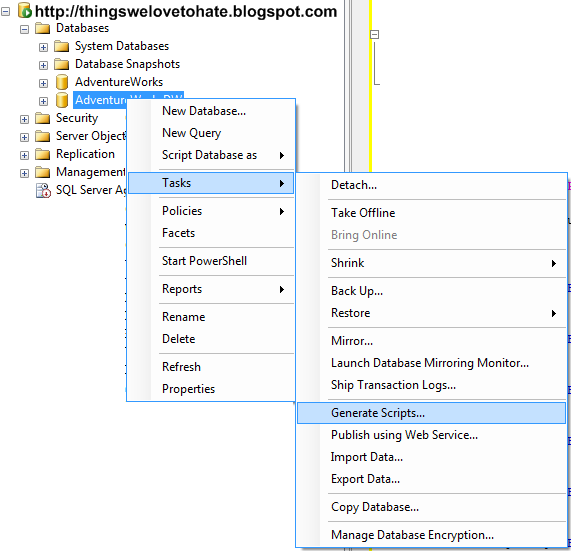Click the System Databases folder icon
The image size is (571, 551).
click(62, 46)
